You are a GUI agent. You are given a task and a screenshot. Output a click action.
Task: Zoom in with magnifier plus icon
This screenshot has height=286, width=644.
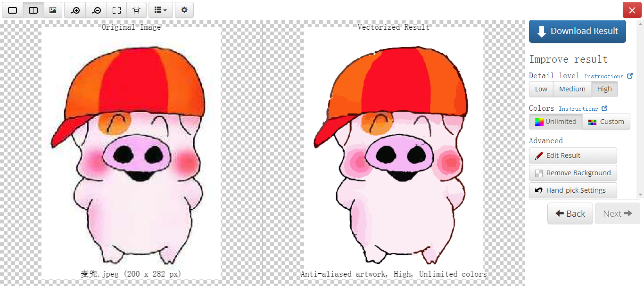point(75,10)
